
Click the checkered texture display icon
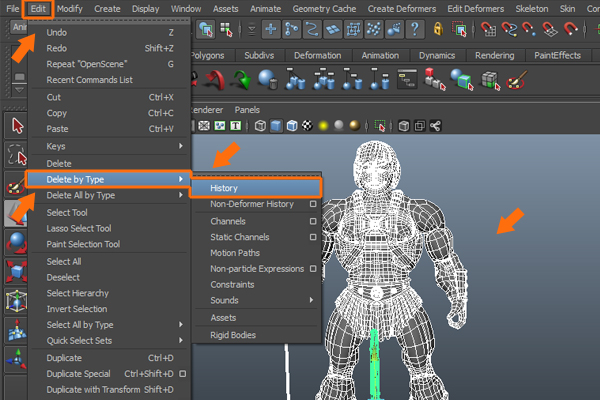[x=307, y=126]
